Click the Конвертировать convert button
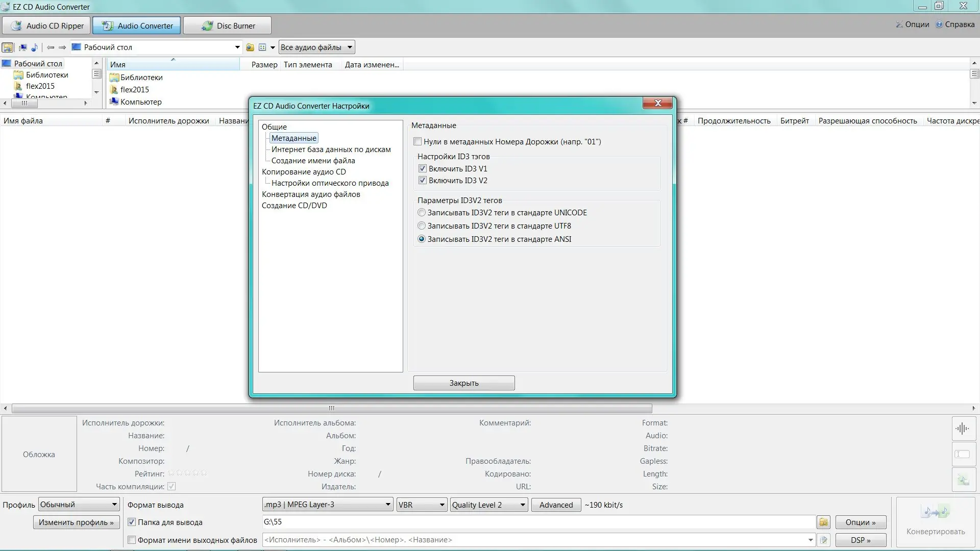This screenshot has width=980, height=551. coord(936,521)
